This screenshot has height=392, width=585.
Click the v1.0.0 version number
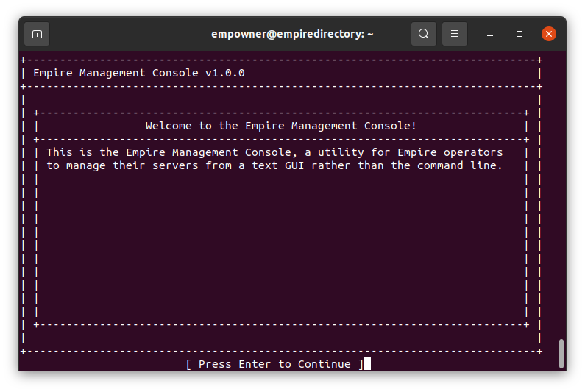point(225,73)
